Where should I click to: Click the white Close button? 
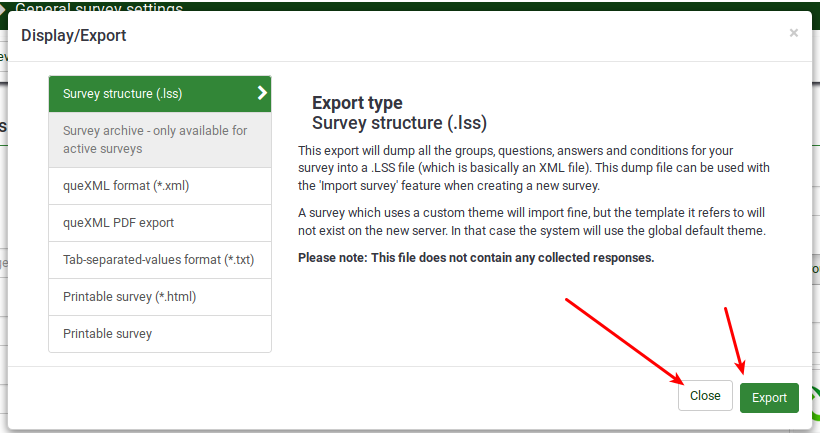(705, 396)
